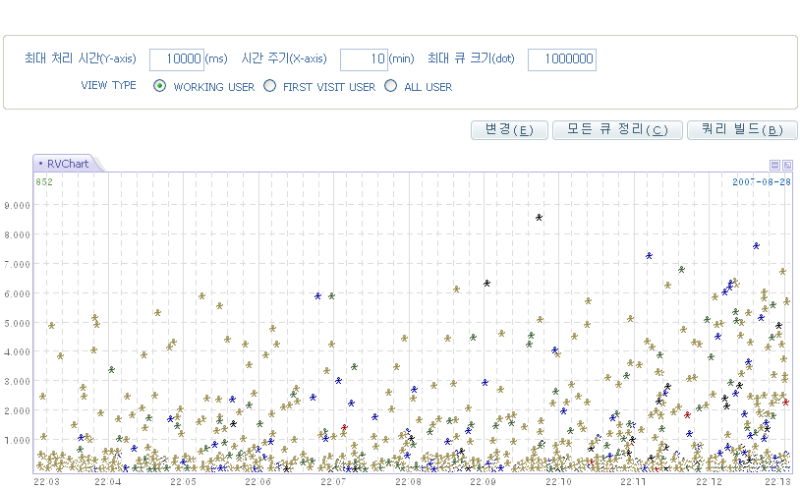Select the FIRST VISIT USER radio button

pyautogui.click(x=269, y=86)
